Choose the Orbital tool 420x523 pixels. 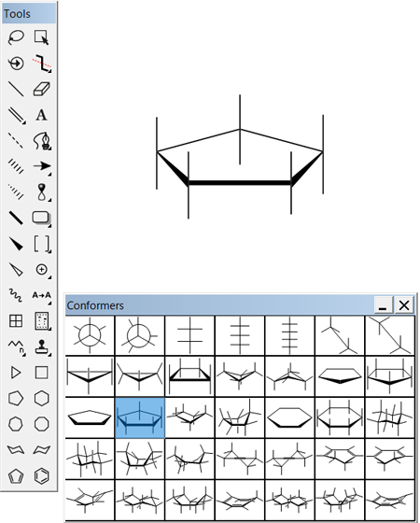[42, 192]
